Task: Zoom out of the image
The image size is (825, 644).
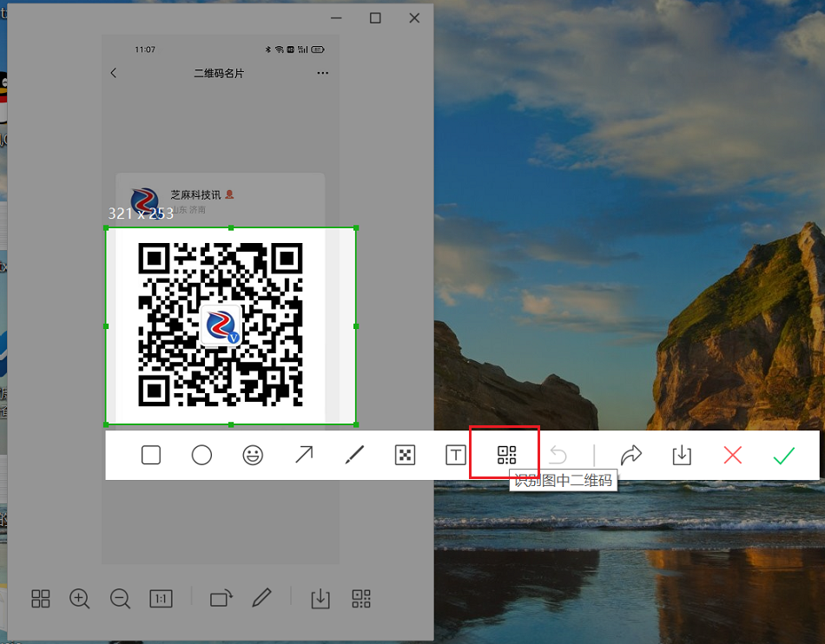Action: pos(120,598)
